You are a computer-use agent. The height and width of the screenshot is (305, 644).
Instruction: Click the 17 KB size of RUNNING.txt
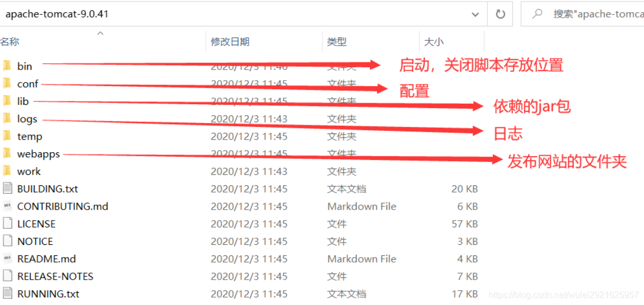[464, 294]
